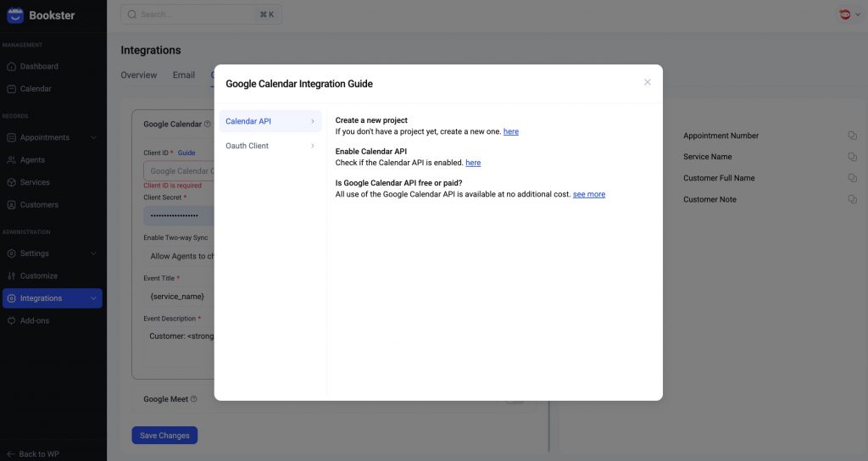Click the 'Enable Calendar API' heading
The image size is (868, 461).
point(371,151)
